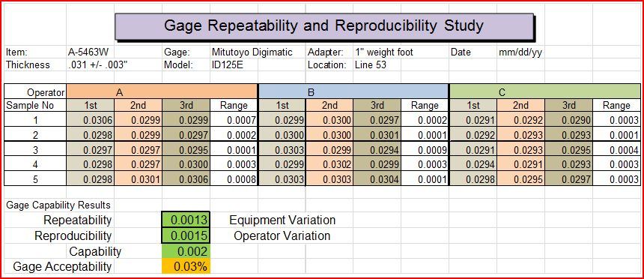Select the Mitutoyo Digimatic cell
Screen dimensions: 644x279
click(252, 52)
